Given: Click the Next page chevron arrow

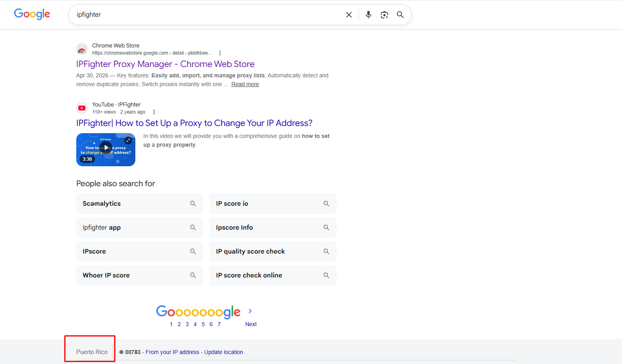Looking at the screenshot, I should click(250, 311).
